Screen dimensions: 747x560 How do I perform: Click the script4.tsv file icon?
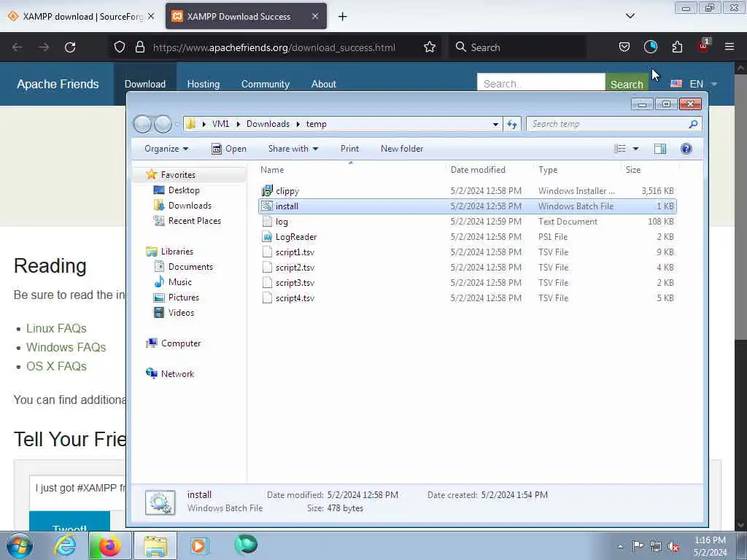point(267,297)
